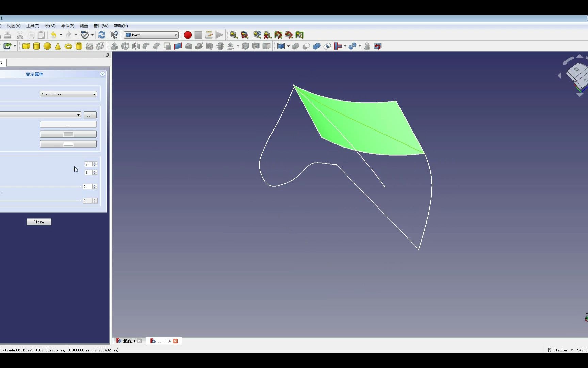The width and height of the screenshot is (588, 368).
Task: Select the Sphere primitive tool
Action: (x=47, y=46)
